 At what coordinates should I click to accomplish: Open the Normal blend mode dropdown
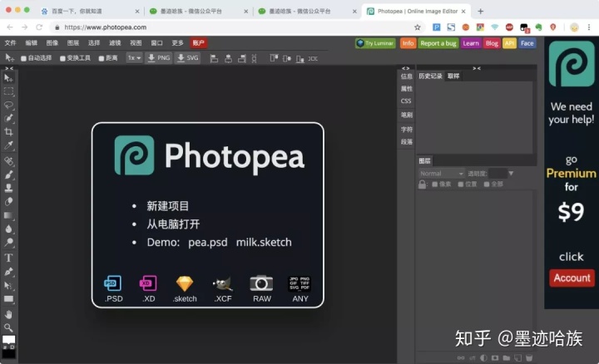(x=442, y=174)
